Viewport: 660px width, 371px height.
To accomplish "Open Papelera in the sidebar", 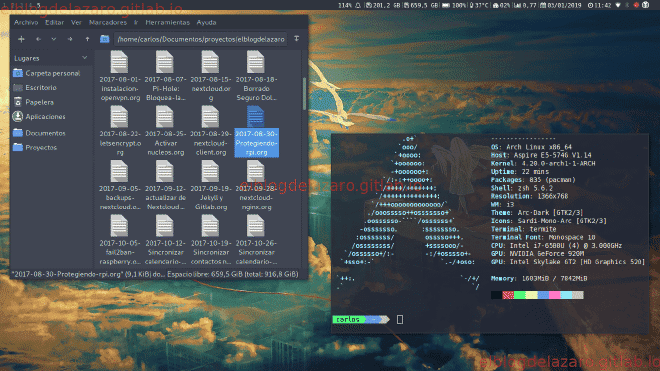I will pos(34,102).
